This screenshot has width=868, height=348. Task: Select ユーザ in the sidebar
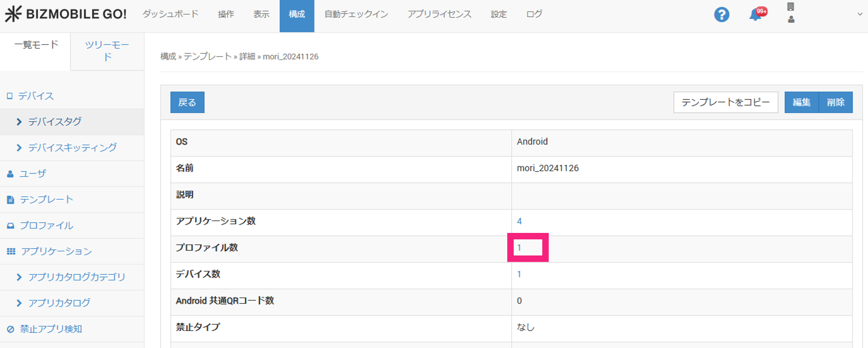tap(33, 174)
